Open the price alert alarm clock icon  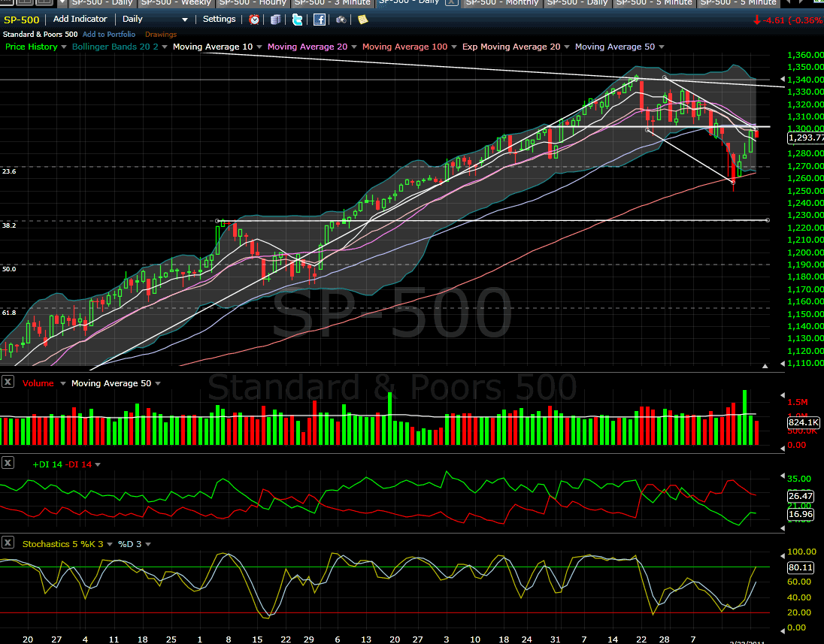pos(254,20)
